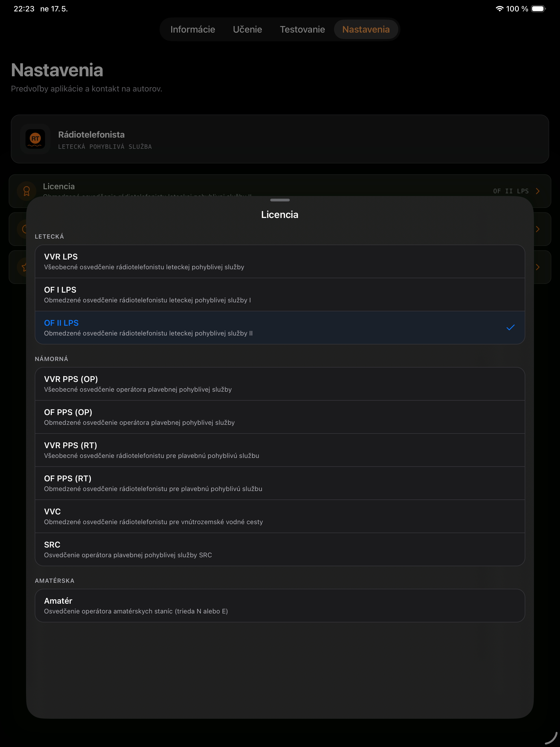Go to the Testovanie tab
The image size is (560, 747).
click(302, 29)
